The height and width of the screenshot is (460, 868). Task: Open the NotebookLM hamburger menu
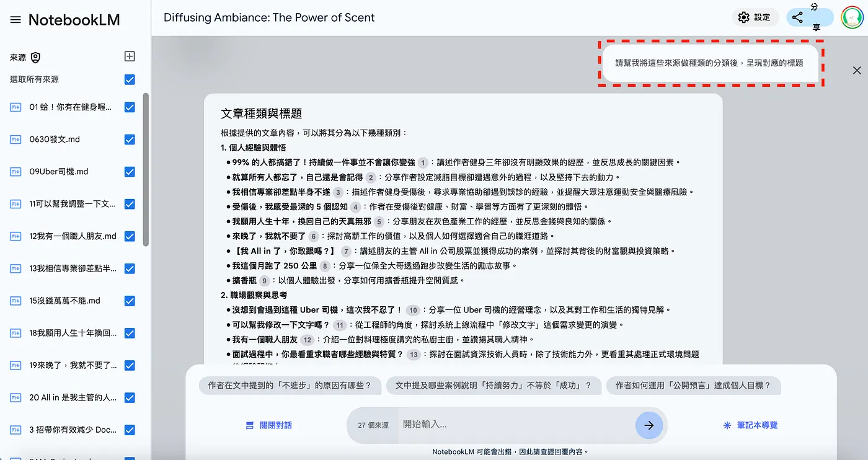(15, 20)
